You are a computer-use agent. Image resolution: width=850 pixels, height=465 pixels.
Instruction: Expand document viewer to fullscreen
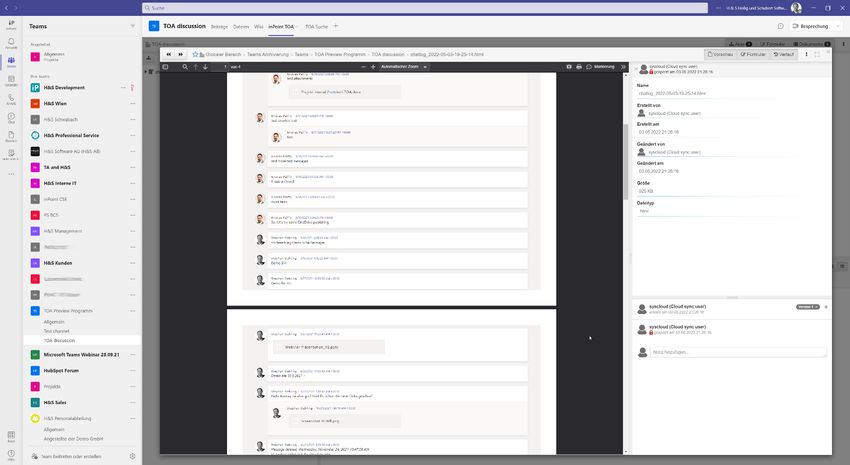point(817,54)
